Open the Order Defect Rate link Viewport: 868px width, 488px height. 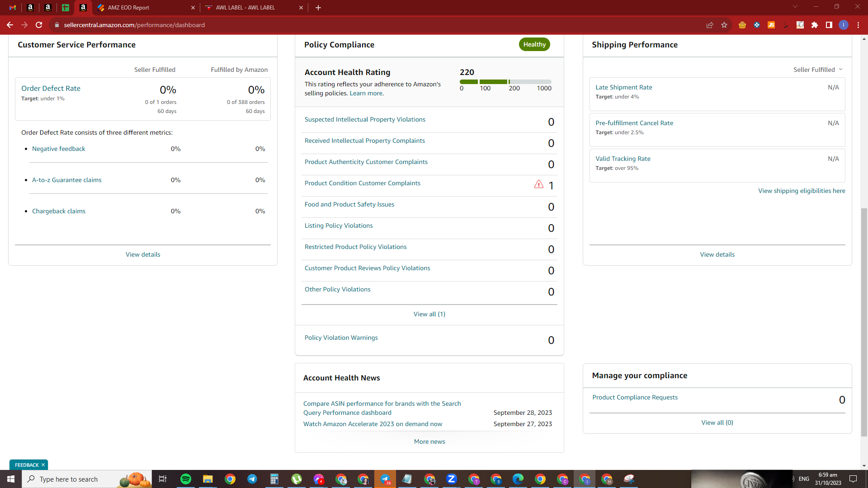(x=51, y=89)
